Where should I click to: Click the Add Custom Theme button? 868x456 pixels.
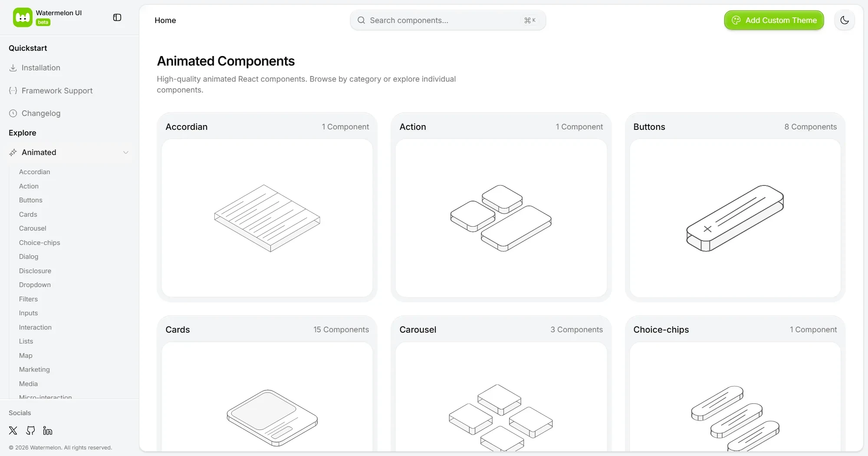coord(774,20)
